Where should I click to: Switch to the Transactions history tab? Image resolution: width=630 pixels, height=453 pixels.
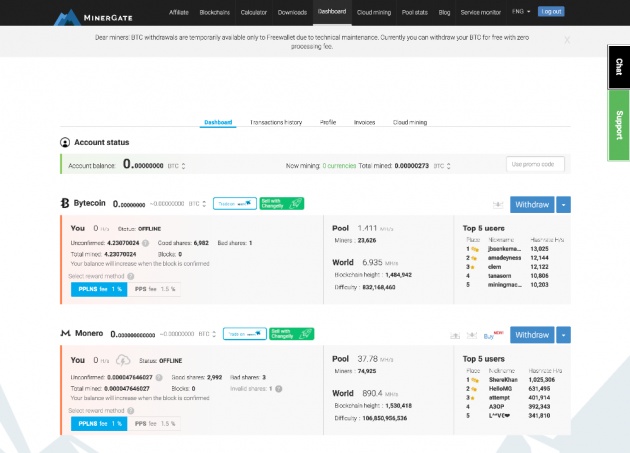[x=276, y=122]
